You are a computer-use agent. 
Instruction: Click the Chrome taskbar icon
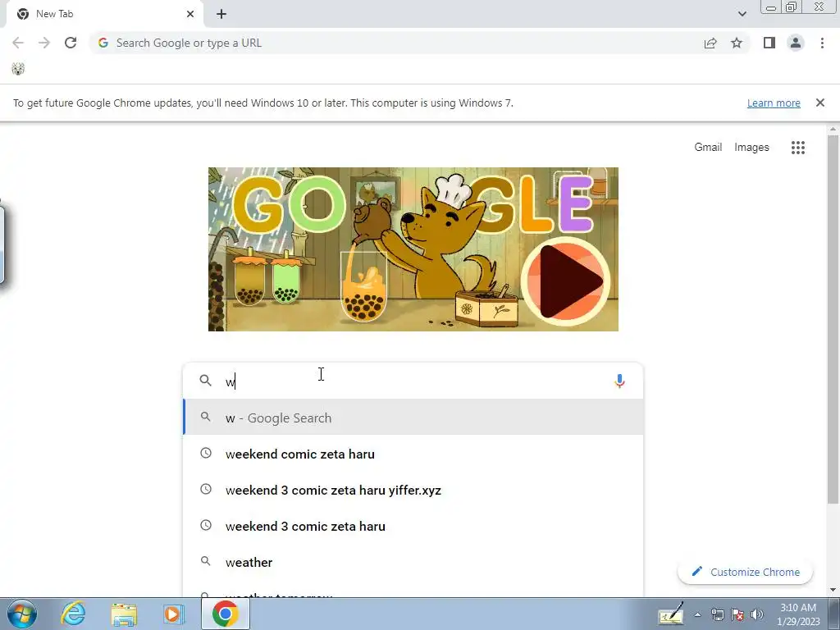(225, 614)
